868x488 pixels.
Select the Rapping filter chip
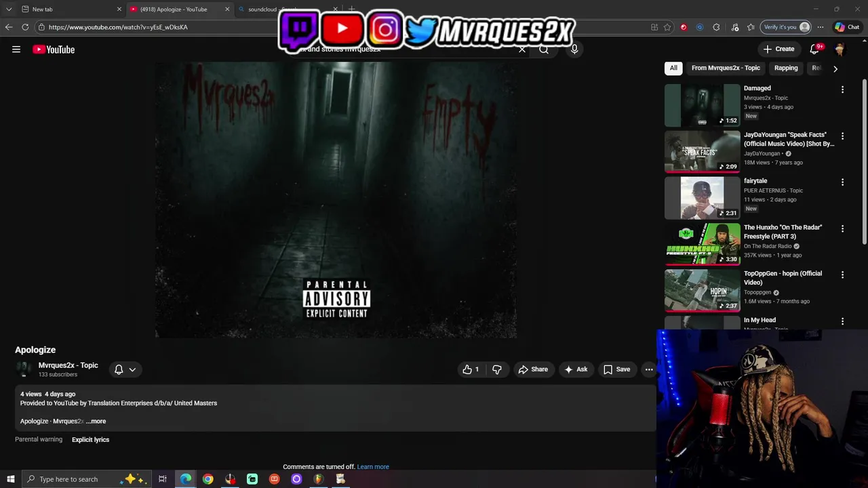pyautogui.click(x=786, y=68)
